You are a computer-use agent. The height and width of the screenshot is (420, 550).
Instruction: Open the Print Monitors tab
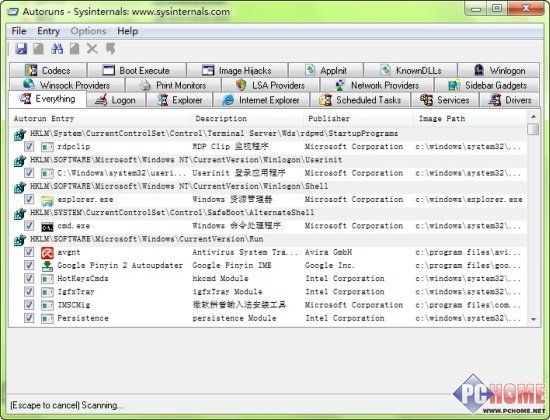coord(173,85)
